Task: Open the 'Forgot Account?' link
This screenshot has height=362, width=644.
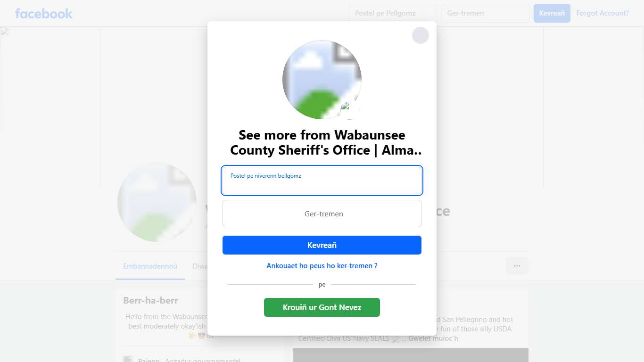Action: 603,13
